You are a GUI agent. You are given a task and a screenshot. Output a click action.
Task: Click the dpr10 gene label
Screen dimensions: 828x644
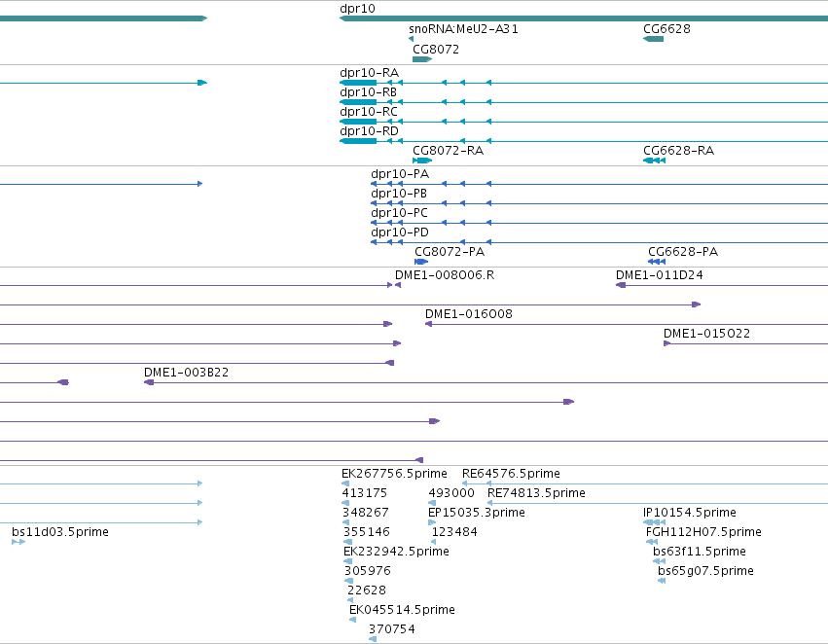pyautogui.click(x=357, y=9)
